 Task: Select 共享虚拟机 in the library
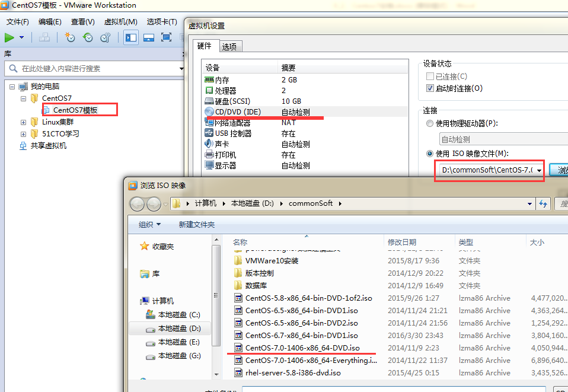click(x=48, y=146)
